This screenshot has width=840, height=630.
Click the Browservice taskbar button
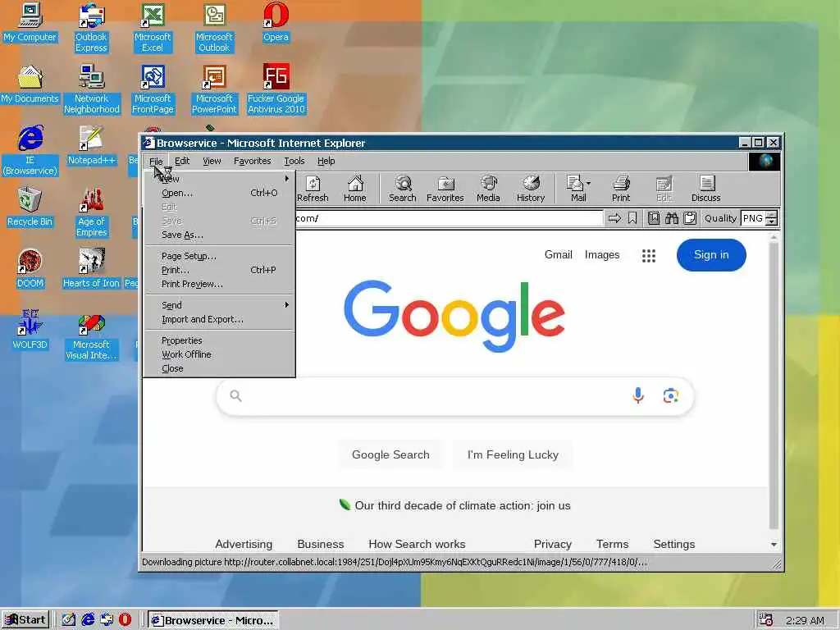click(213, 620)
